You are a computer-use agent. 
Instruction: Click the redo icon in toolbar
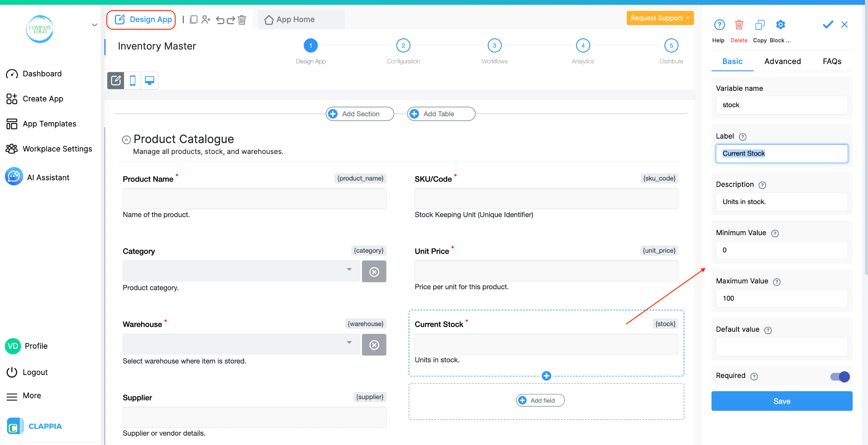[231, 20]
